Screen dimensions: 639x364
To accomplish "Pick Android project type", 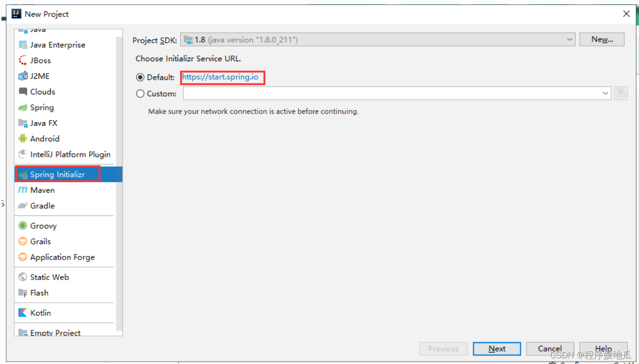I will [x=64, y=139].
